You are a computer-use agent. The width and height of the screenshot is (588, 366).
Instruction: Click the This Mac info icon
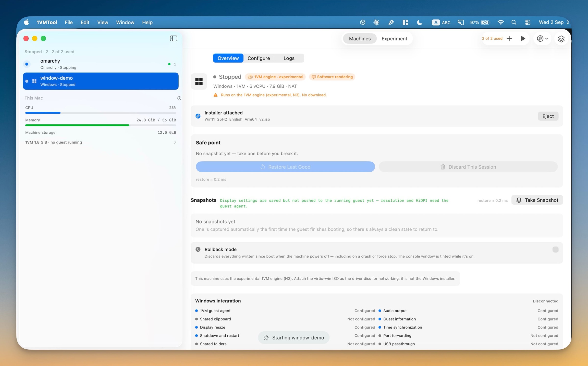click(x=179, y=98)
